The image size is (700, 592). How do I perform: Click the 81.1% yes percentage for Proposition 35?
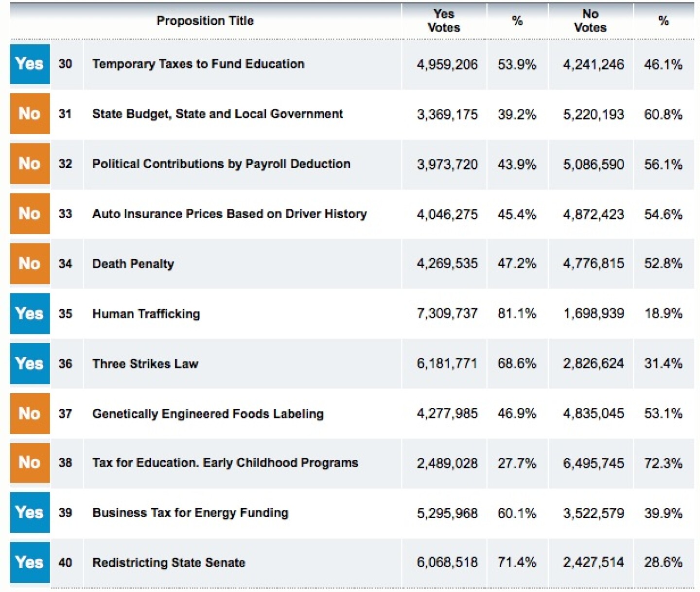tap(517, 313)
